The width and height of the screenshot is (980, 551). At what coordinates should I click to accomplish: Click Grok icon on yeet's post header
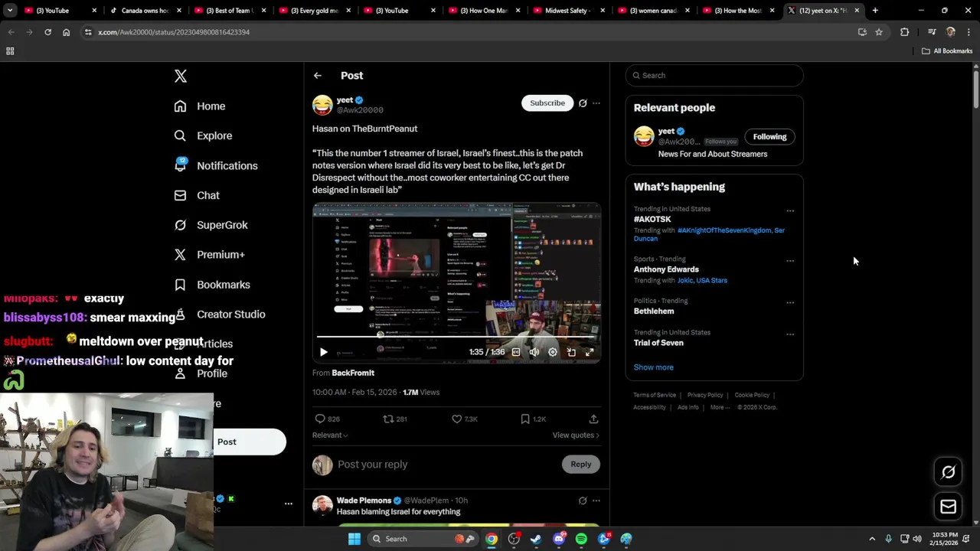click(x=583, y=103)
